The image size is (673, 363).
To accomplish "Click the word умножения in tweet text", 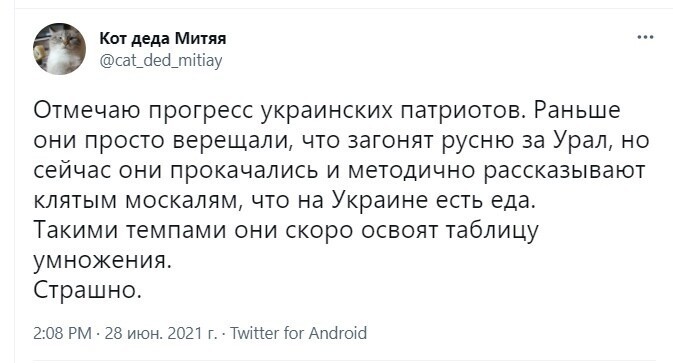I will [99, 260].
